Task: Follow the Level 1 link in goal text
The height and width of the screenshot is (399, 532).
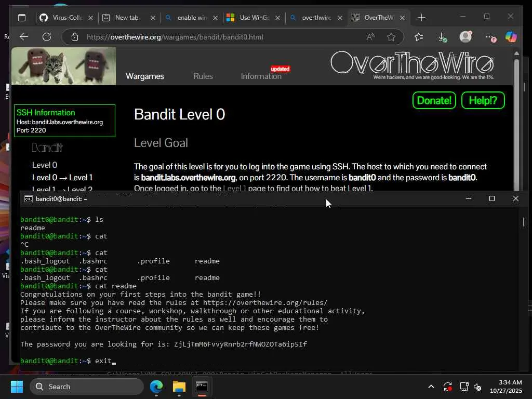Action: [x=234, y=188]
